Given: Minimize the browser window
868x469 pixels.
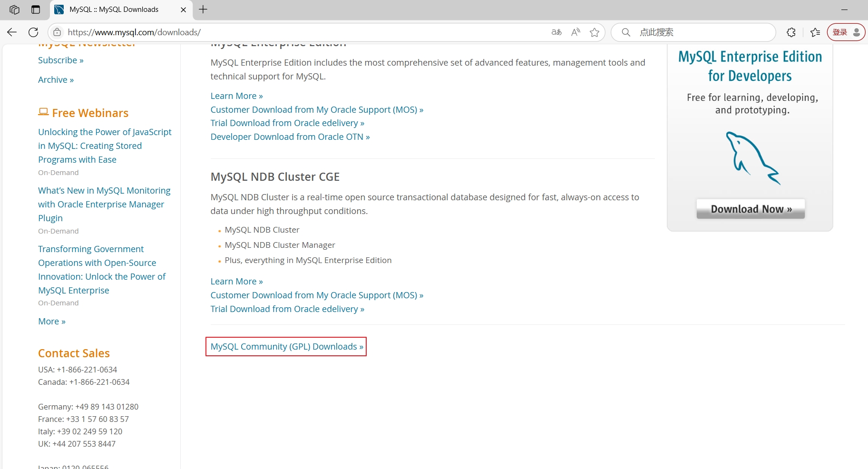Looking at the screenshot, I should 845,10.
